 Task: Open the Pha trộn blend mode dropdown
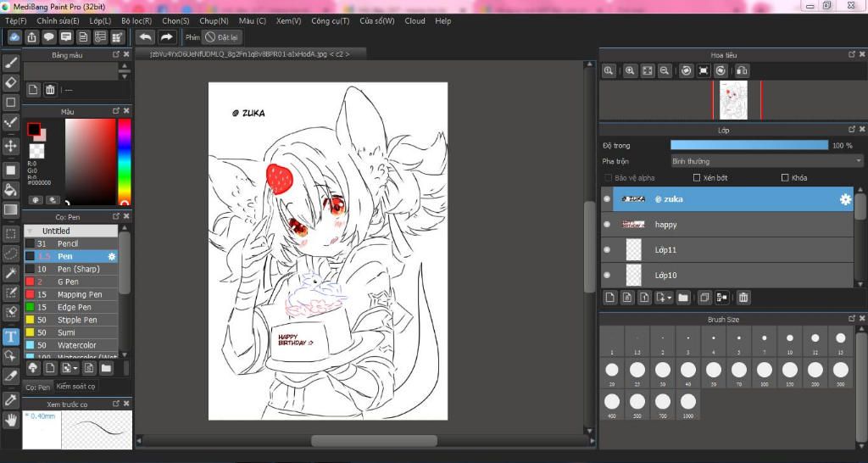coord(766,161)
